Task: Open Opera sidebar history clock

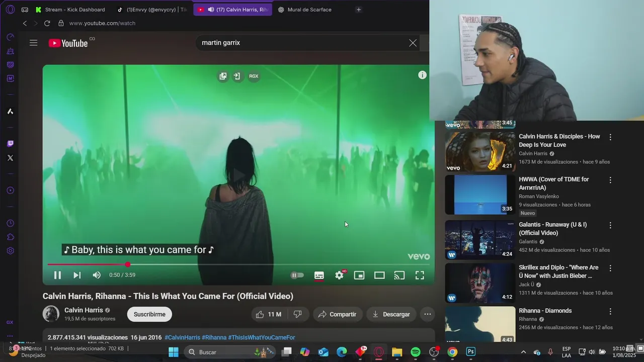Action: tap(10, 223)
